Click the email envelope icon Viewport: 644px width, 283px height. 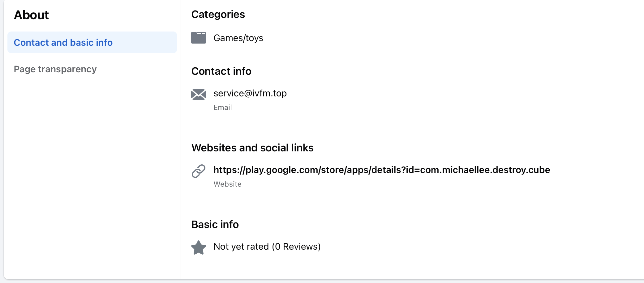coord(199,95)
